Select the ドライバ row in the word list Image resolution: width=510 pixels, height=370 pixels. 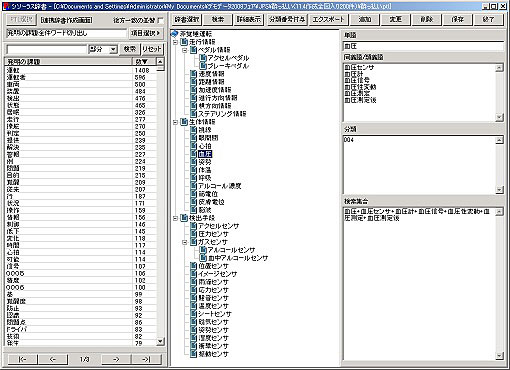click(81, 329)
